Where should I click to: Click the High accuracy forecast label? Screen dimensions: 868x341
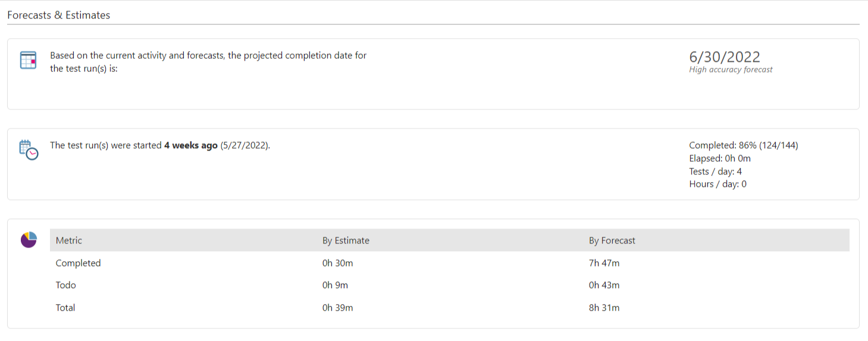click(x=731, y=70)
